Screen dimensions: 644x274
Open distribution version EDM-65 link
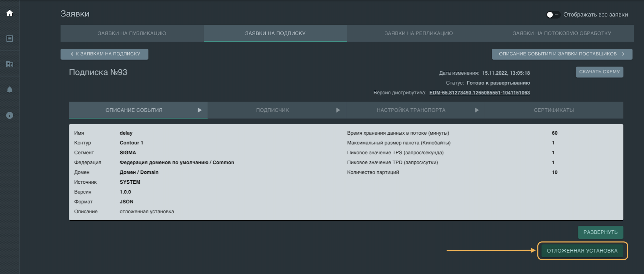[479, 93]
